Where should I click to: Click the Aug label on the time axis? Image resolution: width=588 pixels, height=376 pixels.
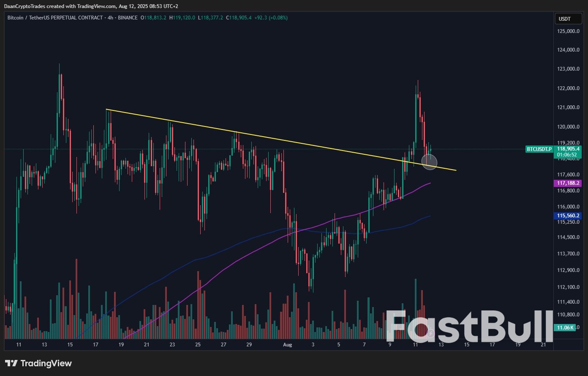coord(287,345)
